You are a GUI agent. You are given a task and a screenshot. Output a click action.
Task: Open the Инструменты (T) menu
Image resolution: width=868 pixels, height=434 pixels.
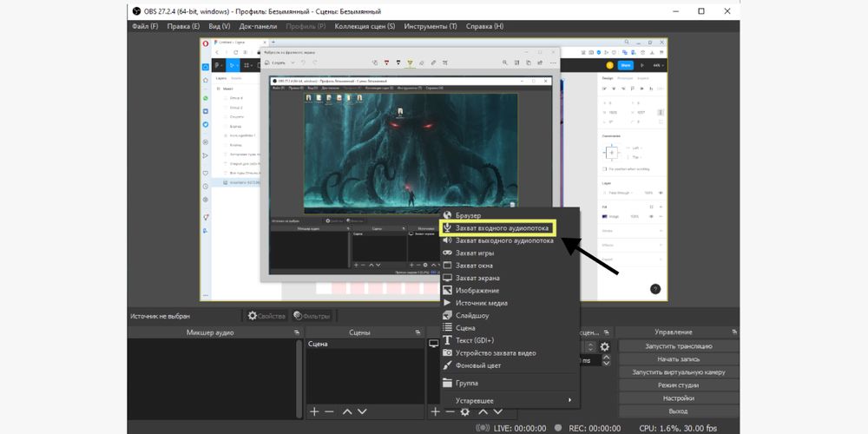(429, 26)
